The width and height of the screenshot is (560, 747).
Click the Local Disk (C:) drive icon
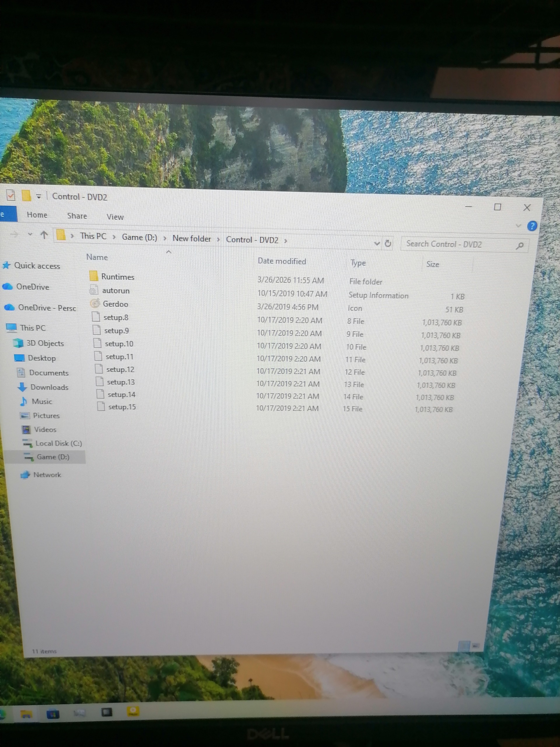pyautogui.click(x=27, y=443)
